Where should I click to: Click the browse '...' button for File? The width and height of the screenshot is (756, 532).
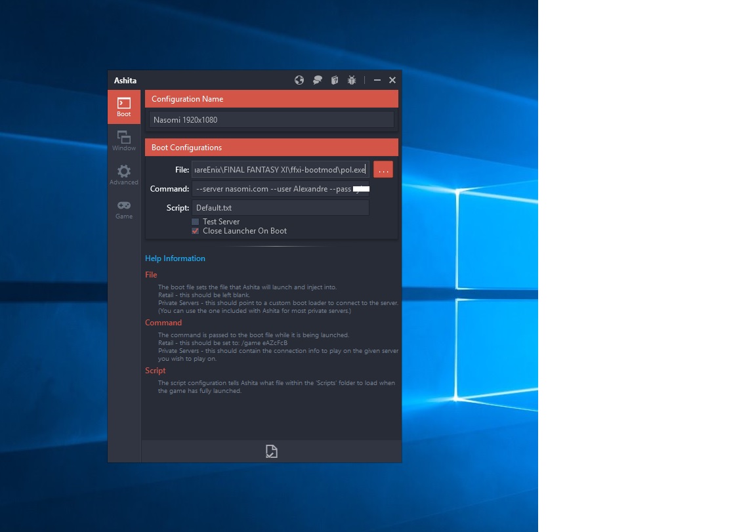click(383, 170)
